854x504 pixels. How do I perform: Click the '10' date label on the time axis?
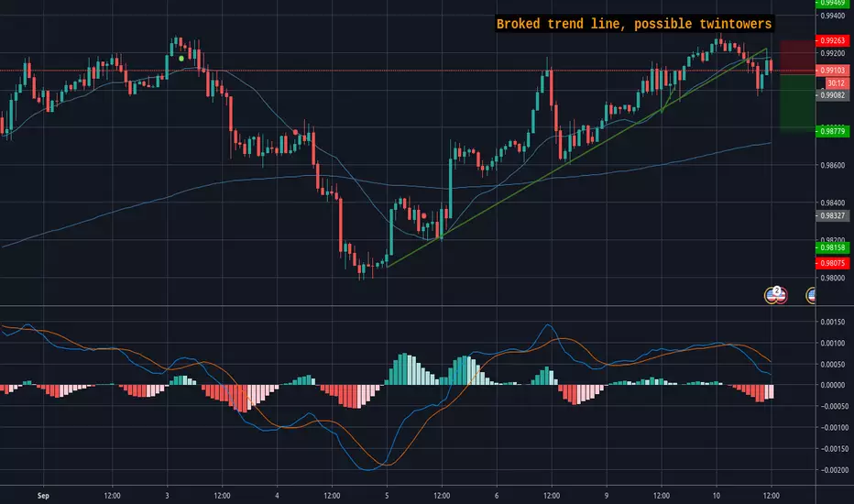click(x=717, y=496)
